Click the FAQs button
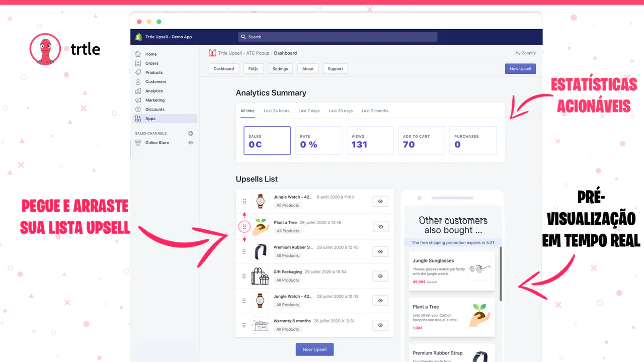The width and height of the screenshot is (644, 362). [253, 69]
